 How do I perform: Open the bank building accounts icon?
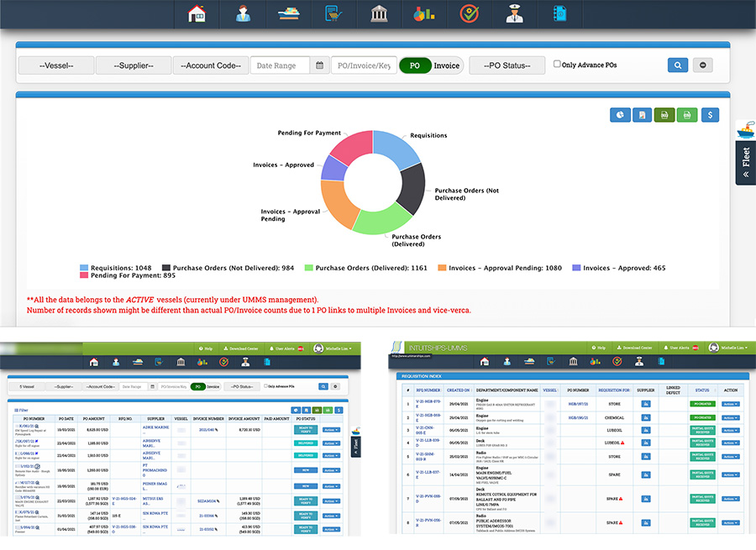(x=378, y=14)
